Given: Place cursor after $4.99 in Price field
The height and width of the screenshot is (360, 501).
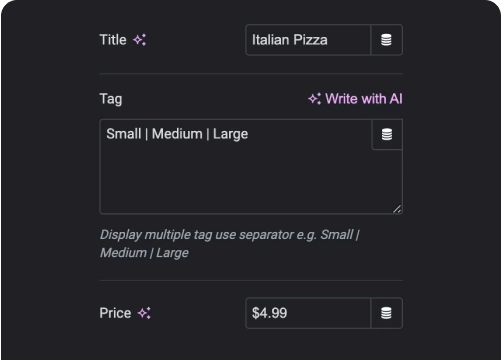Looking at the screenshot, I should click(x=288, y=313).
